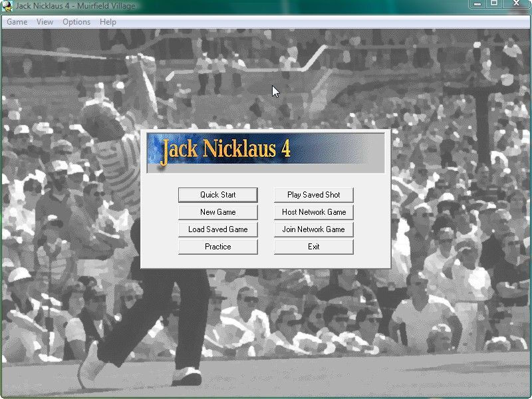Screen dimensions: 532x399
Task: Open the View menu
Action: pyautogui.click(x=45, y=22)
